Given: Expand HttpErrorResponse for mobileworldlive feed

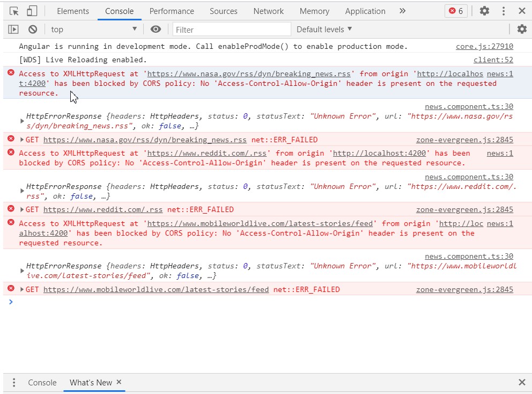Looking at the screenshot, I should [22, 271].
